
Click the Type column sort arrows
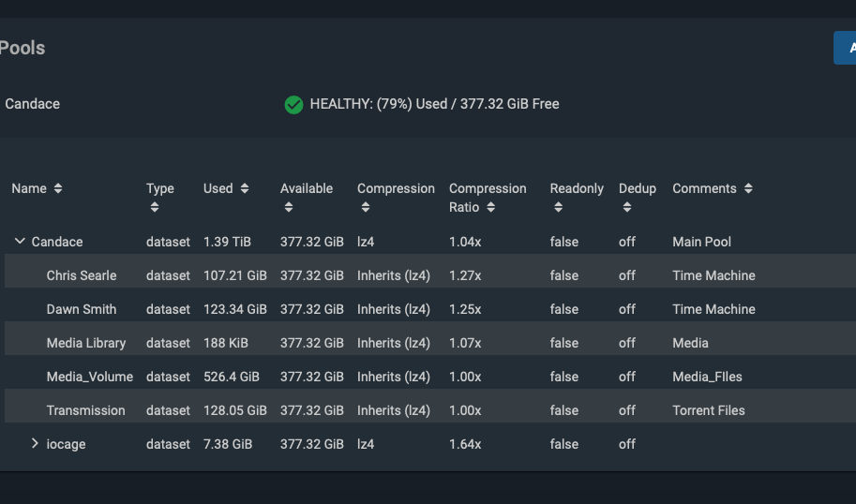click(x=154, y=207)
